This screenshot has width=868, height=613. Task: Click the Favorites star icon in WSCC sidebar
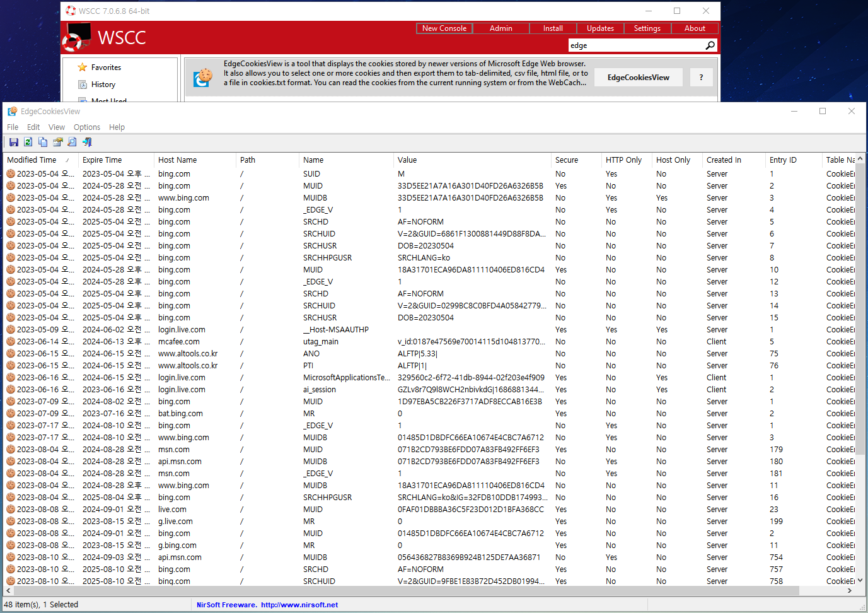[x=83, y=67]
